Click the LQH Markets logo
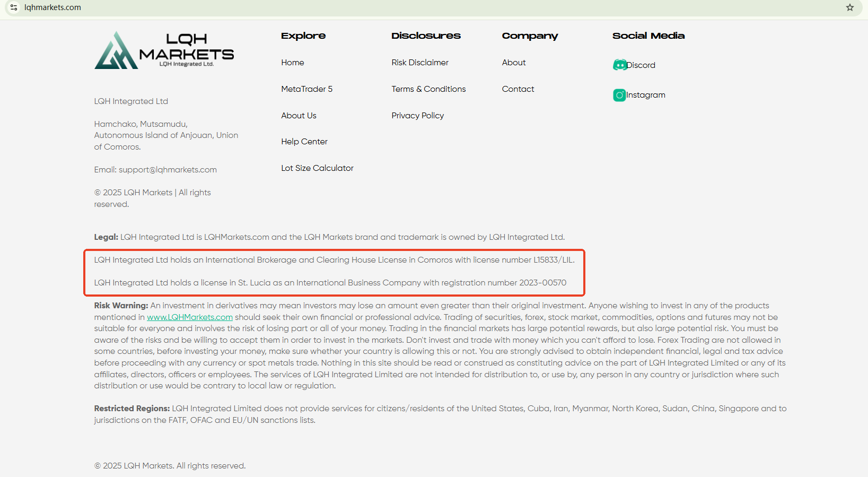The image size is (868, 477). pyautogui.click(x=164, y=50)
